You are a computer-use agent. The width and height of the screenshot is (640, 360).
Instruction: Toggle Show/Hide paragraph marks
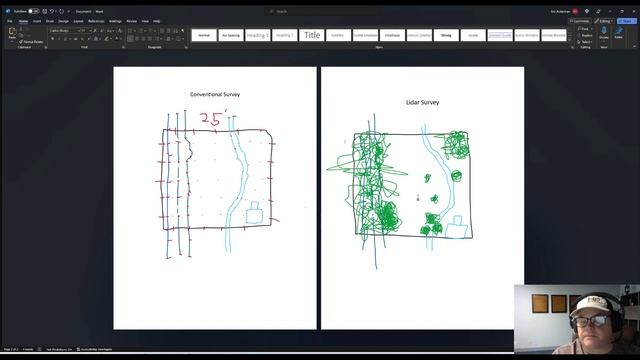(183, 31)
